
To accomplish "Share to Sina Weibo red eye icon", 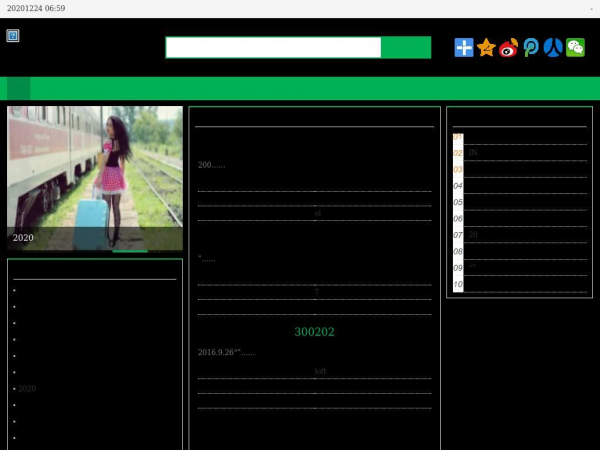I will (x=508, y=47).
